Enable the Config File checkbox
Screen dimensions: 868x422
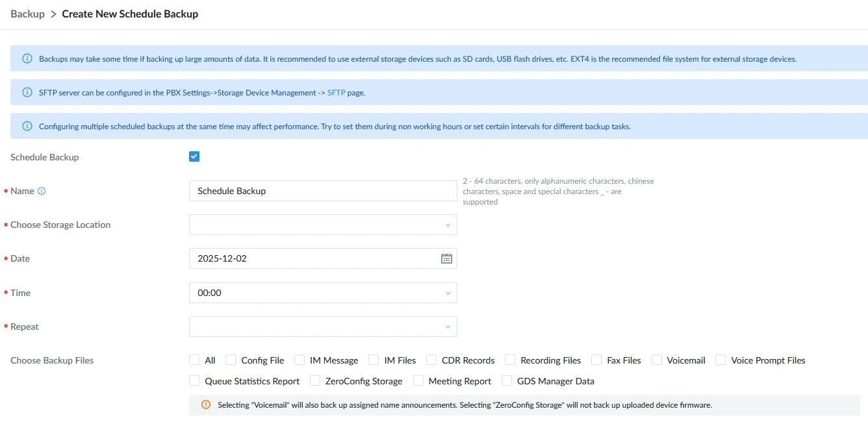[231, 360]
